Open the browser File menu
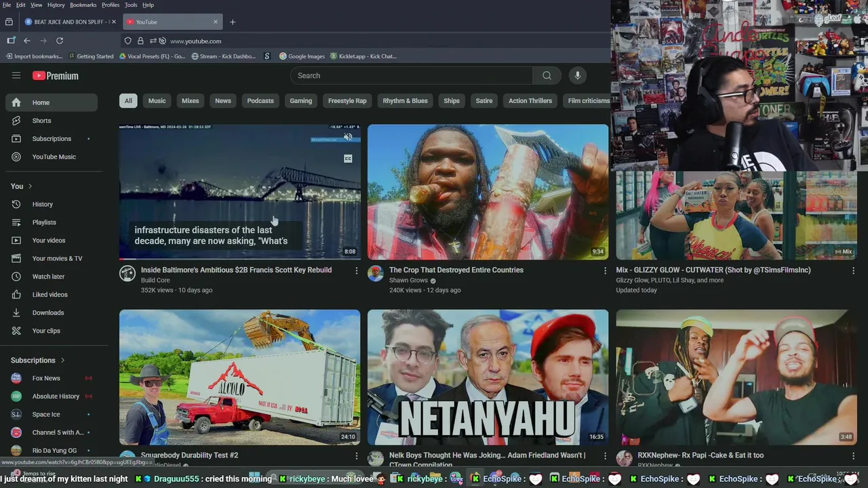868x488 pixels. tap(7, 5)
